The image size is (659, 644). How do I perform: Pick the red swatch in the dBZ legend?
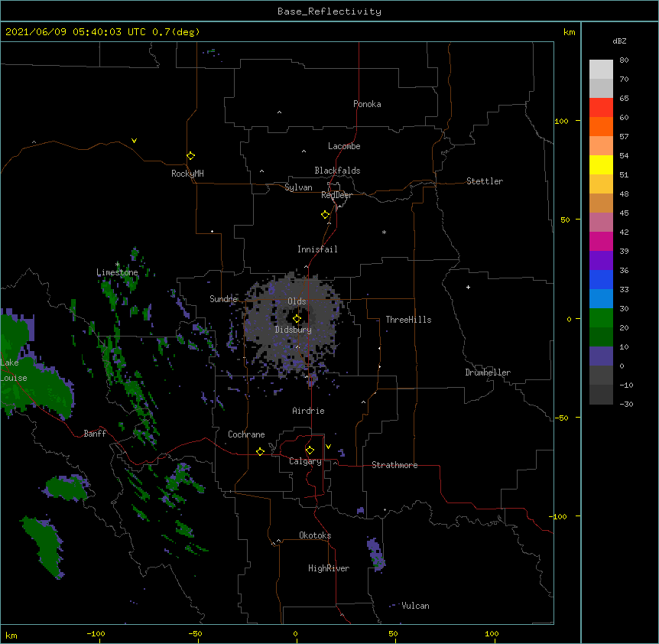pos(601,107)
